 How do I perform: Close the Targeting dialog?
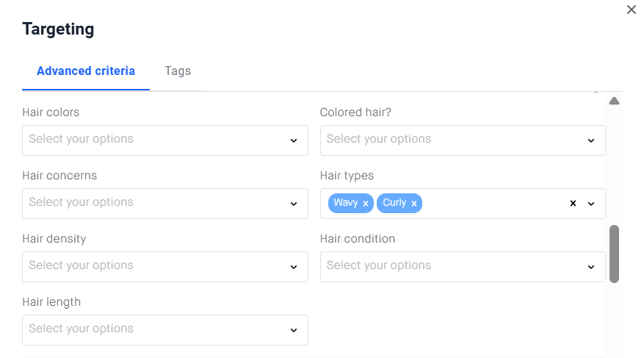tap(631, 10)
